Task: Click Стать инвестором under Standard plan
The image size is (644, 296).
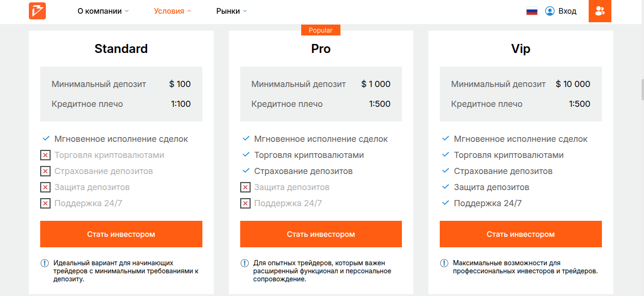Action: [x=121, y=234]
